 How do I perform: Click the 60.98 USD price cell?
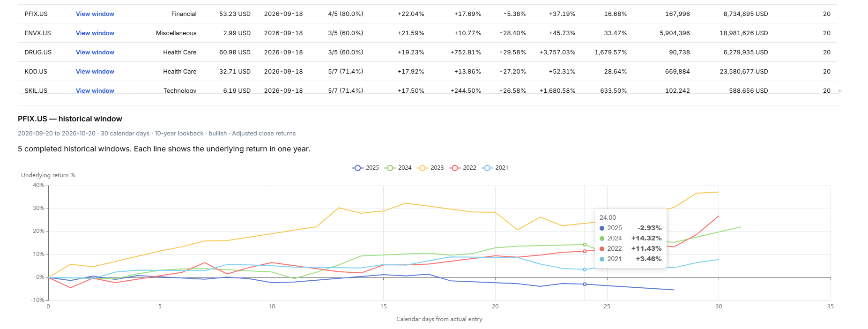(x=235, y=52)
